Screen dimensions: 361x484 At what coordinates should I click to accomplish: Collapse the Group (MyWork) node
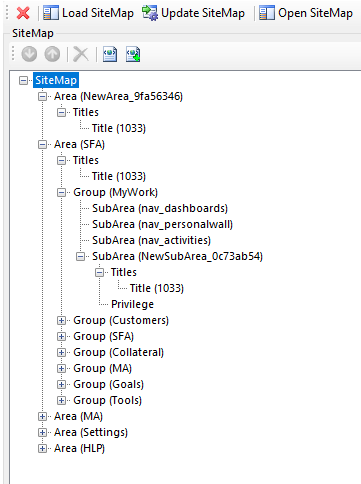click(61, 192)
